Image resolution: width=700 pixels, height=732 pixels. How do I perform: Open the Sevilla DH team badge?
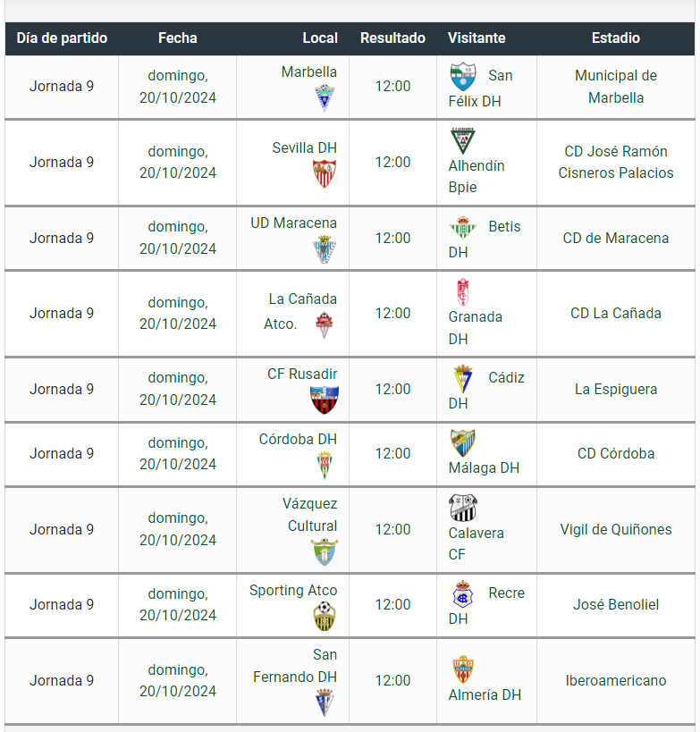(x=325, y=173)
